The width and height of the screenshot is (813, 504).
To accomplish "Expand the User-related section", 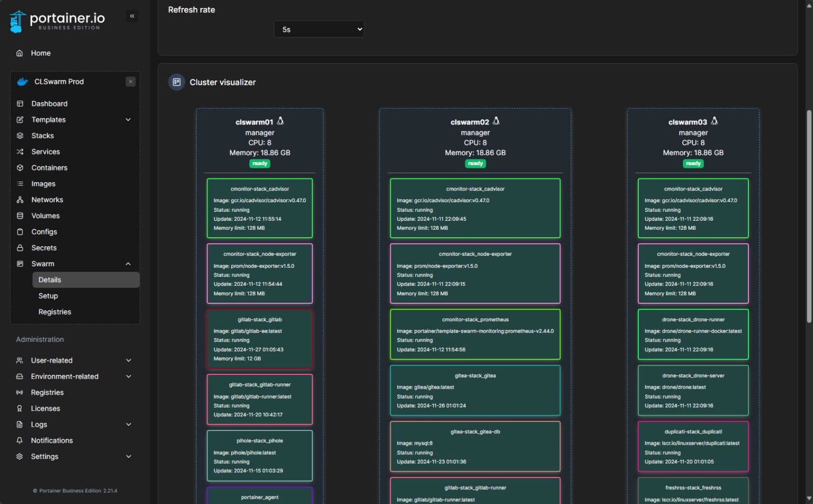I will tap(128, 361).
